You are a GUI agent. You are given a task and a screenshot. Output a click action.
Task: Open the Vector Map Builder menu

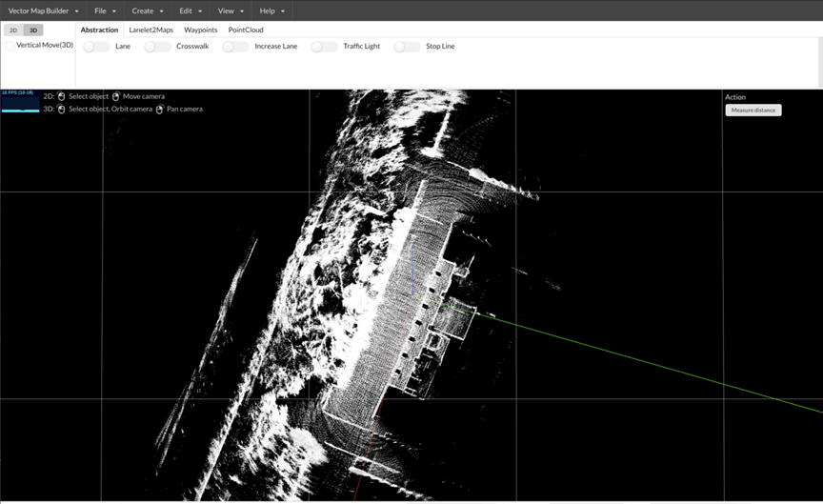(x=43, y=10)
